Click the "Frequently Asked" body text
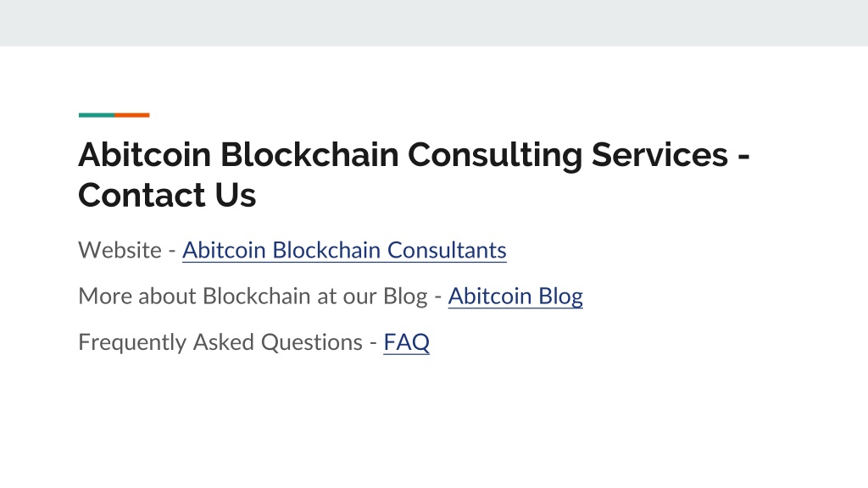 pos(166,343)
